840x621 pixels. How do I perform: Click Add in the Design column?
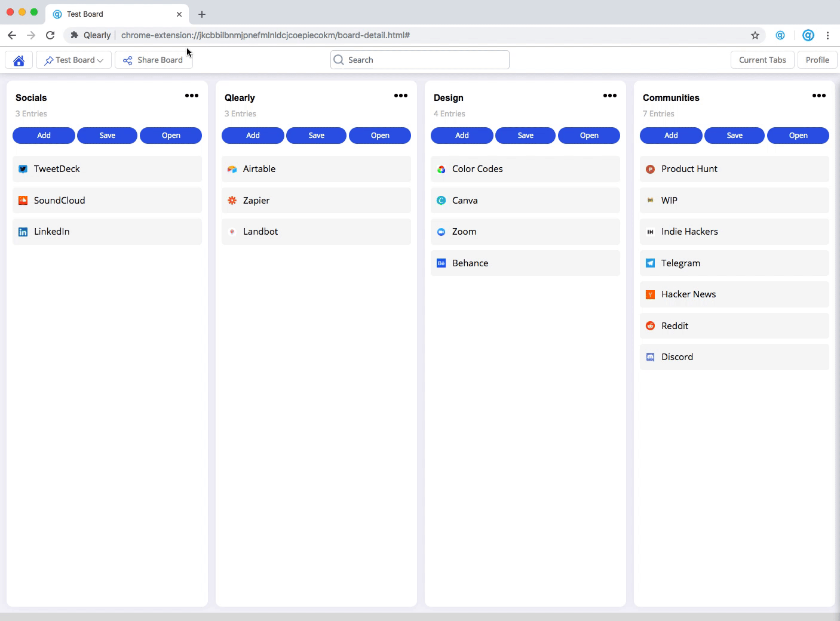click(x=462, y=136)
